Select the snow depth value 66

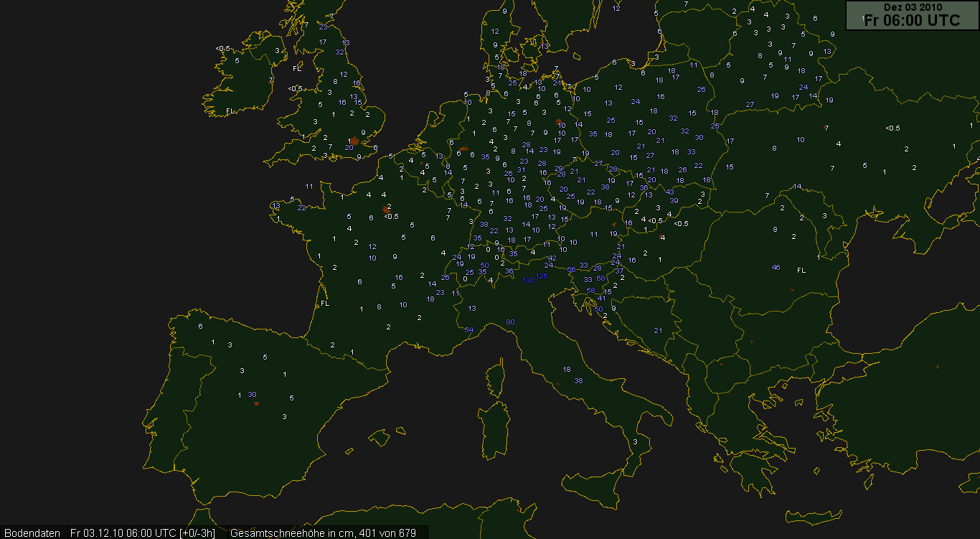click(x=572, y=269)
